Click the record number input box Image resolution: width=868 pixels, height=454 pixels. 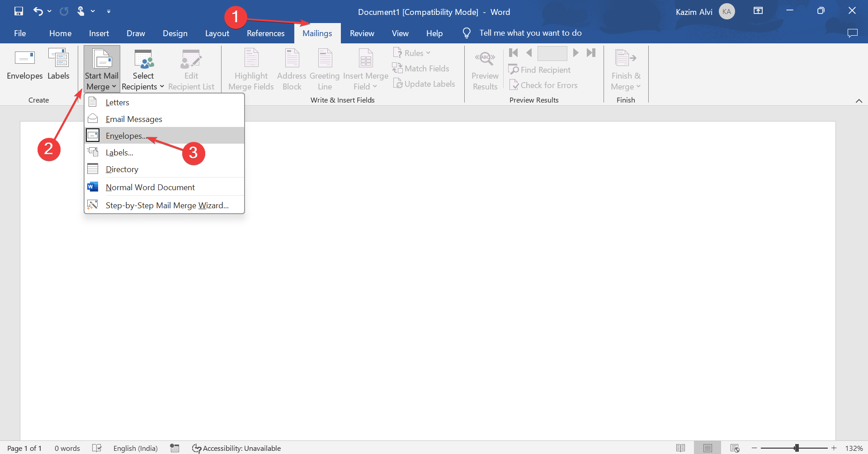point(552,53)
